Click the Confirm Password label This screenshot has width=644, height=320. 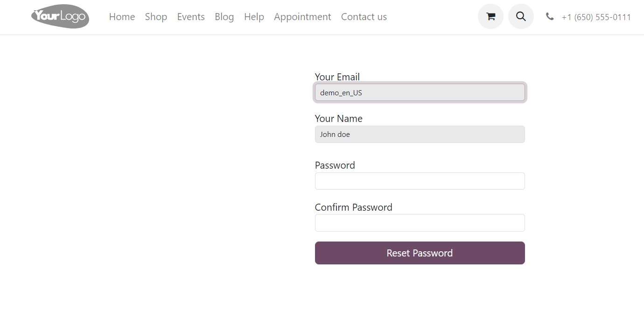tap(353, 207)
